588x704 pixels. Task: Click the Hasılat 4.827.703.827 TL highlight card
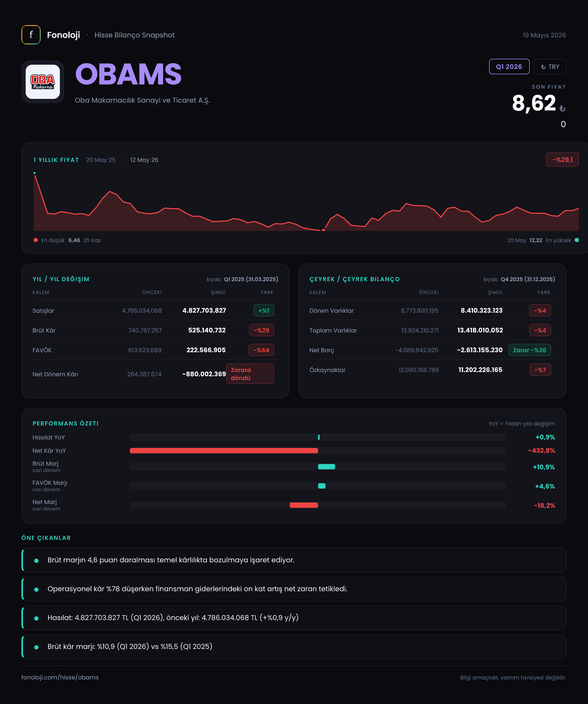[294, 618]
